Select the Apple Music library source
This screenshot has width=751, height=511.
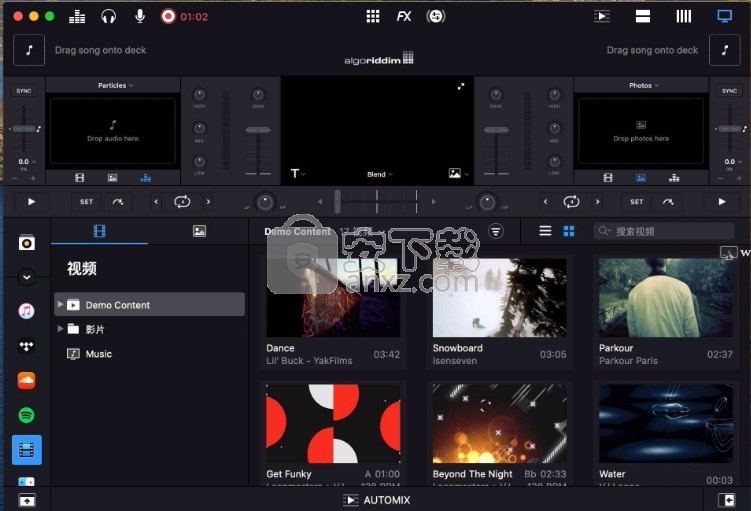click(27, 311)
